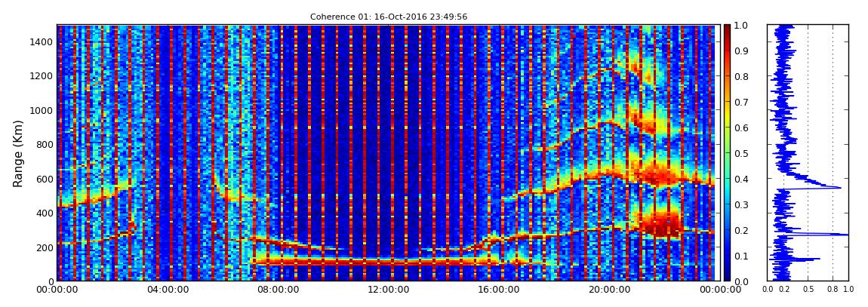868x307 pixels.
Task: Click the colorbar 0.4 label
Action: [743, 180]
